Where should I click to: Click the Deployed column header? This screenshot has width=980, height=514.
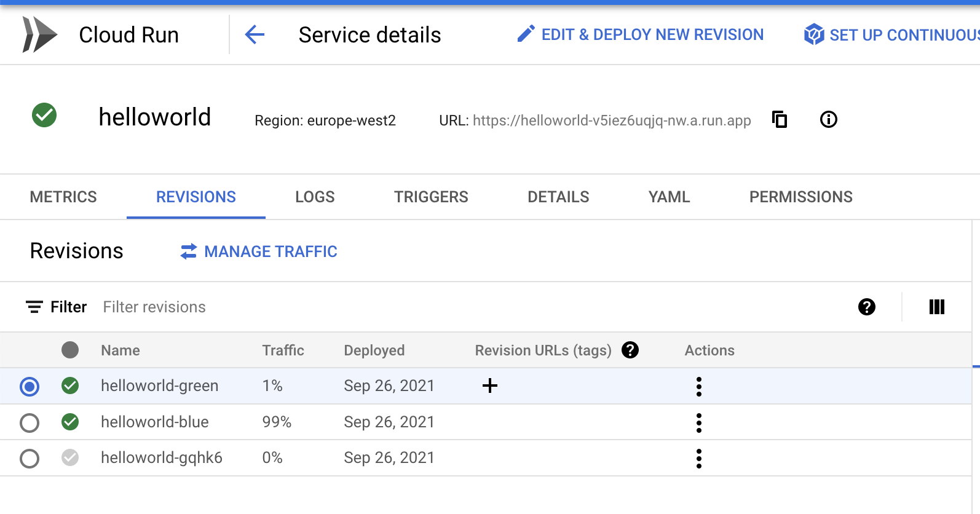pyautogui.click(x=374, y=350)
